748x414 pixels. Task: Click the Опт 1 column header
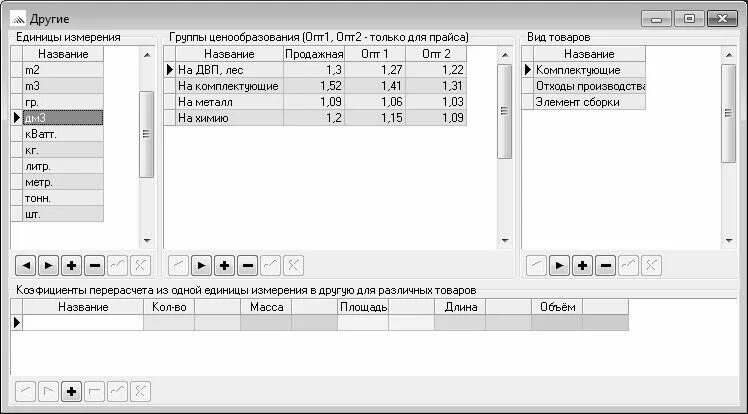pyautogui.click(x=375, y=54)
